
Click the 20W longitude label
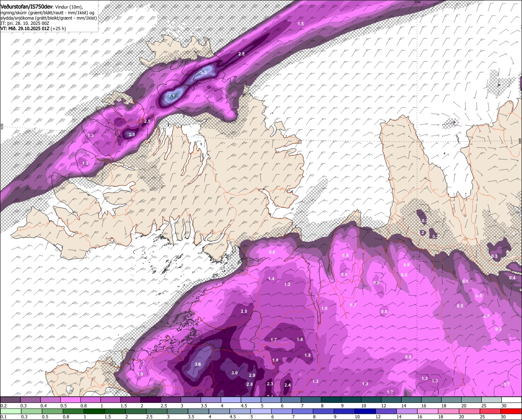tap(417, 2)
